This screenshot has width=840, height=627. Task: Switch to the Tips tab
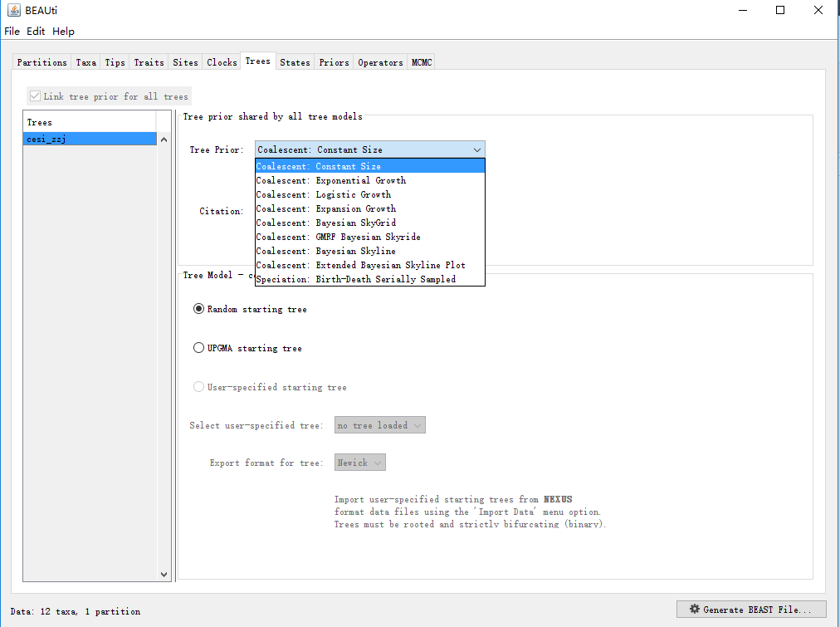tap(115, 62)
